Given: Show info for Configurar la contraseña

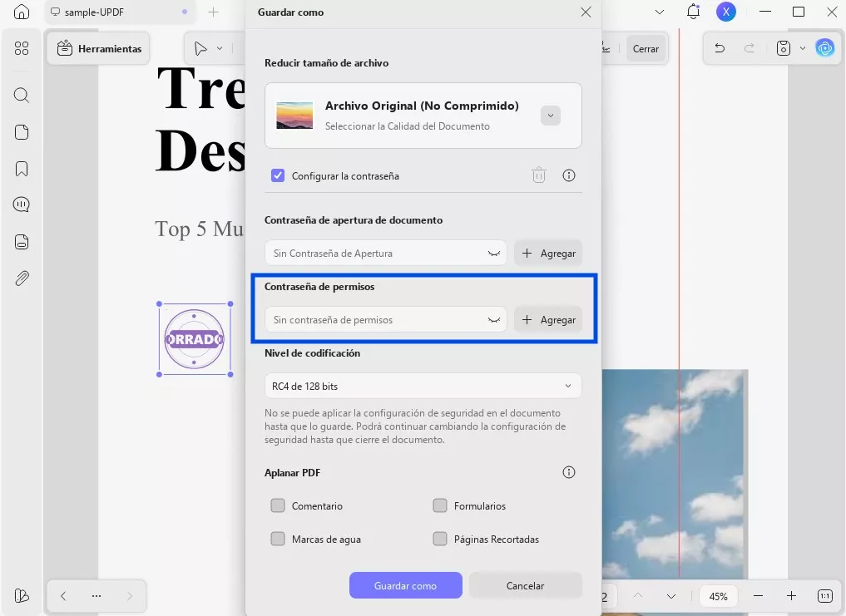Looking at the screenshot, I should click(569, 175).
